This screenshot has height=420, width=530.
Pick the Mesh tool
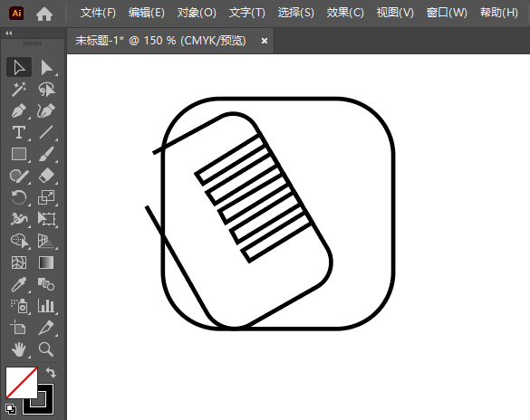point(19,262)
